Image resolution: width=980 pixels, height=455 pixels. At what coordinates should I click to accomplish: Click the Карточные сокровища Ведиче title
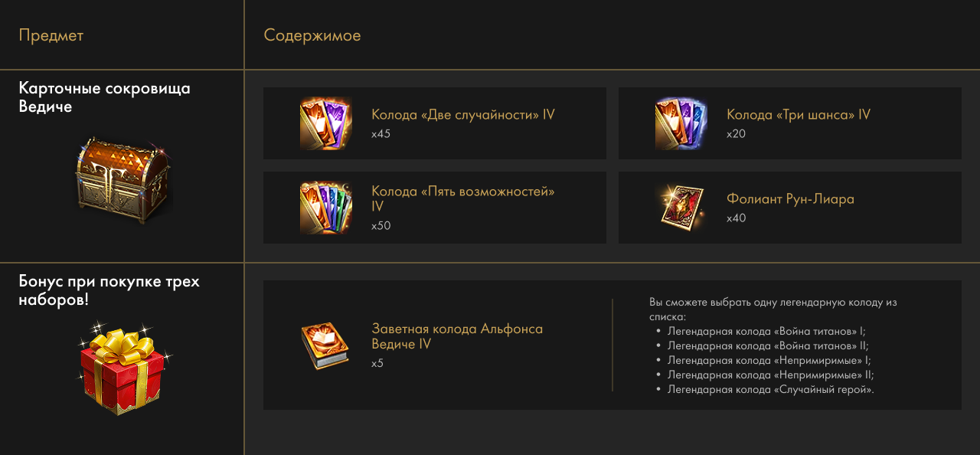coord(104,97)
